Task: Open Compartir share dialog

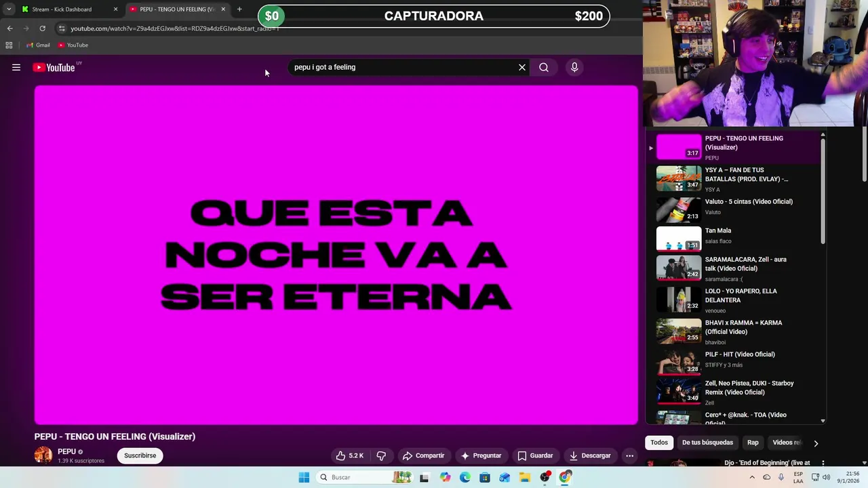Action: [423, 455]
